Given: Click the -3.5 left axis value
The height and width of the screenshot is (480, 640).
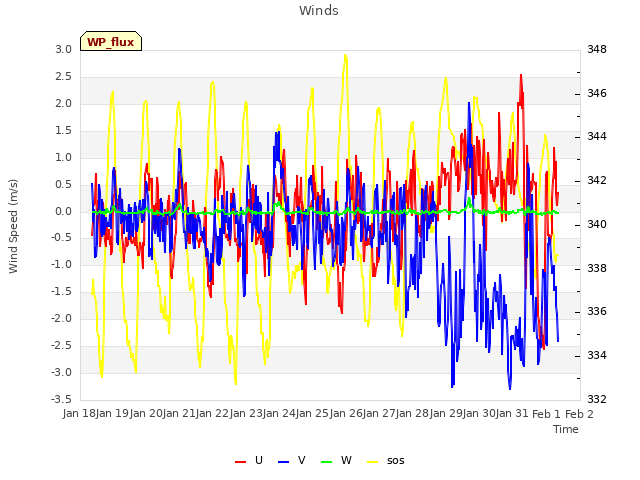Looking at the screenshot, I should tap(62, 399).
